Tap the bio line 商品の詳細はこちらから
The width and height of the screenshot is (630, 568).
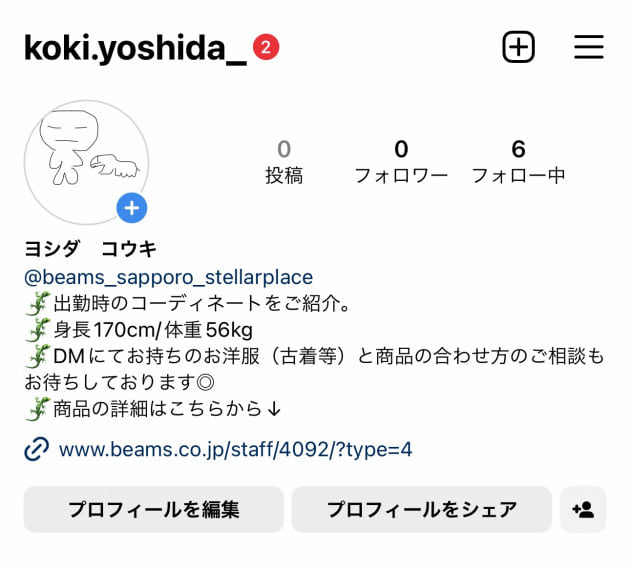tap(167, 409)
